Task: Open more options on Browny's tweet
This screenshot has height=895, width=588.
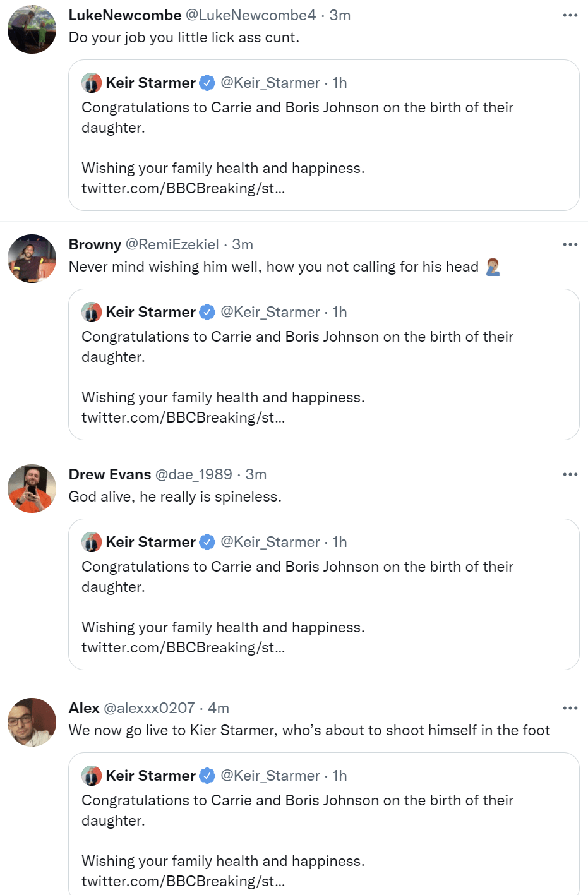Action: (x=570, y=244)
